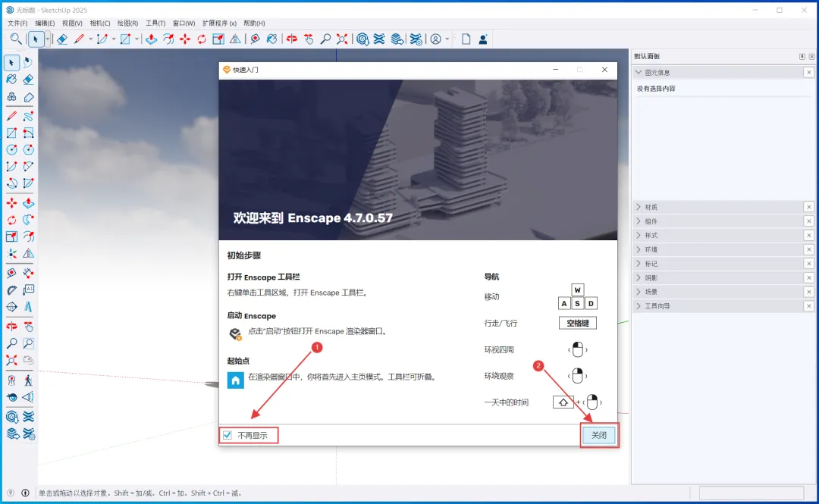Pick the 3 Point Arc tool
The height and width of the screenshot is (504, 819).
(x=11, y=183)
